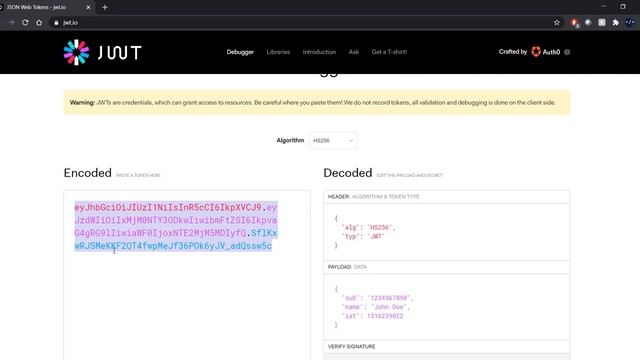Click the HEADER: ALGORITHM & TOKEN TYPE label
Viewport: 640px width, 360px height.
(x=373, y=197)
